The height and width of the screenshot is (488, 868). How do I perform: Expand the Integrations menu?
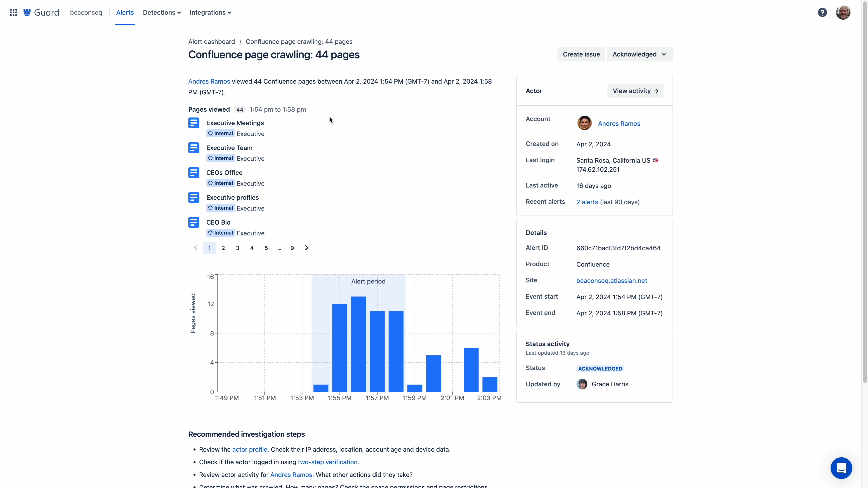pyautogui.click(x=210, y=12)
